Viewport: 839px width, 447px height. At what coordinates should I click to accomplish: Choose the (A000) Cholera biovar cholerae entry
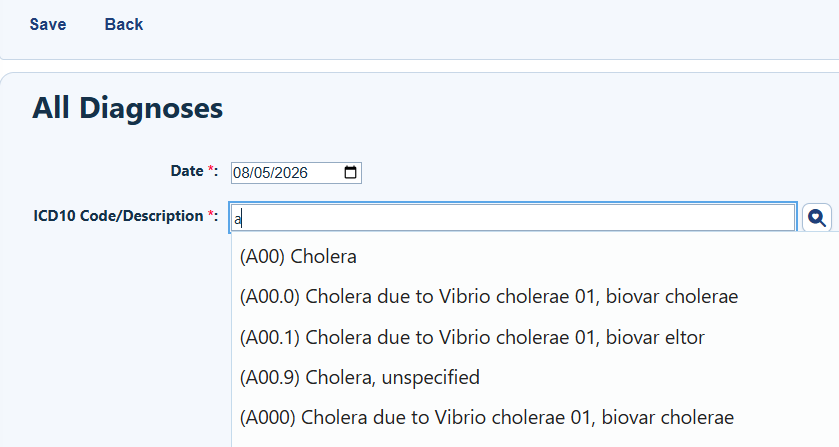(x=486, y=418)
